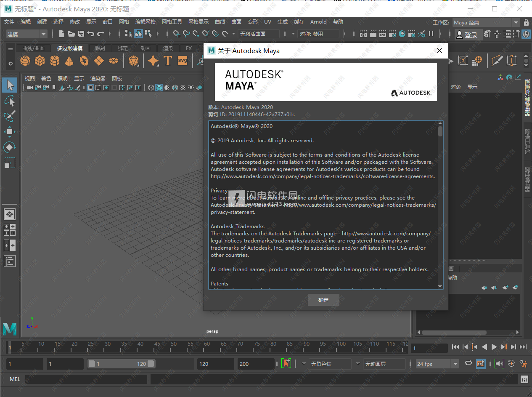Go to start of playback range
Screen dimensions: 532x397
(455, 347)
